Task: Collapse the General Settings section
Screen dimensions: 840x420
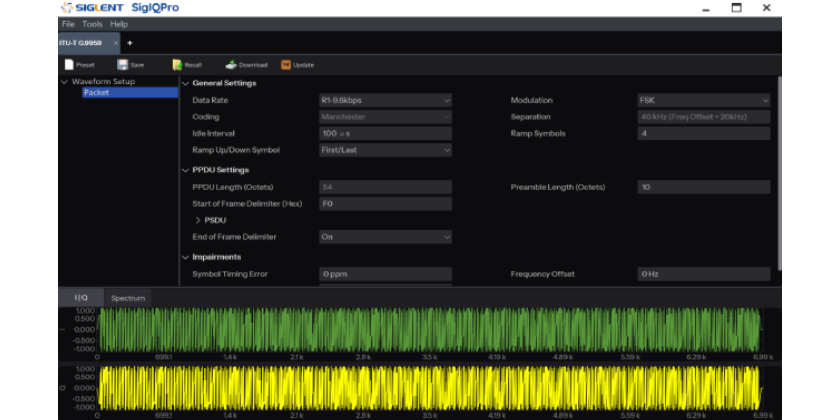Action: [x=185, y=83]
